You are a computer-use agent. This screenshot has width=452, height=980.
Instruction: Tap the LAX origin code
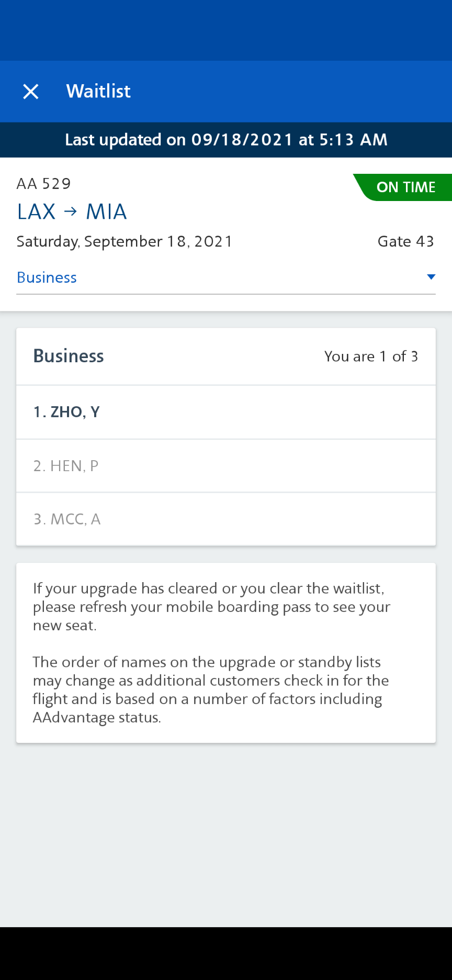36,211
